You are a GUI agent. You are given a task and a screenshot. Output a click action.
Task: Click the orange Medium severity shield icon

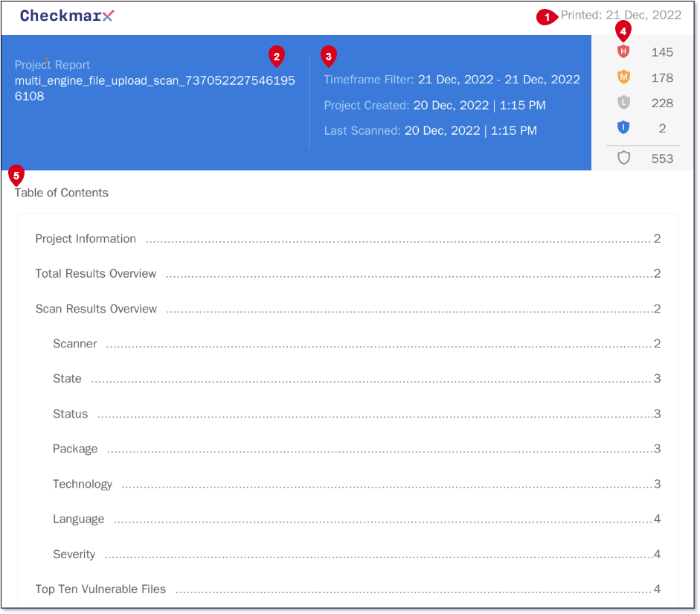coord(623,77)
